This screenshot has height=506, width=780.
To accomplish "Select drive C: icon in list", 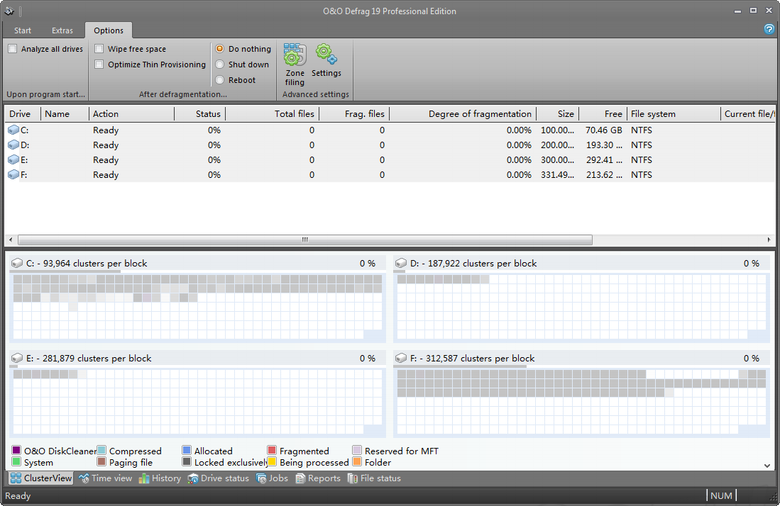I will pos(14,130).
